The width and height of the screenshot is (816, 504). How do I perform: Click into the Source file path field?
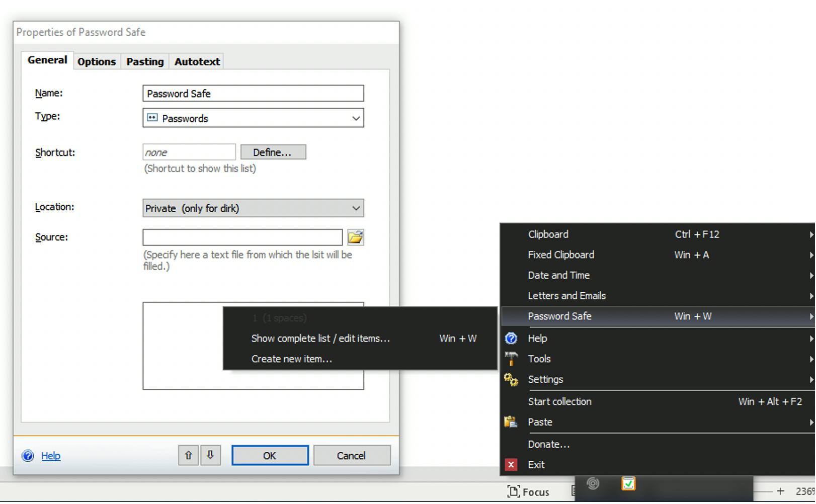coord(242,237)
